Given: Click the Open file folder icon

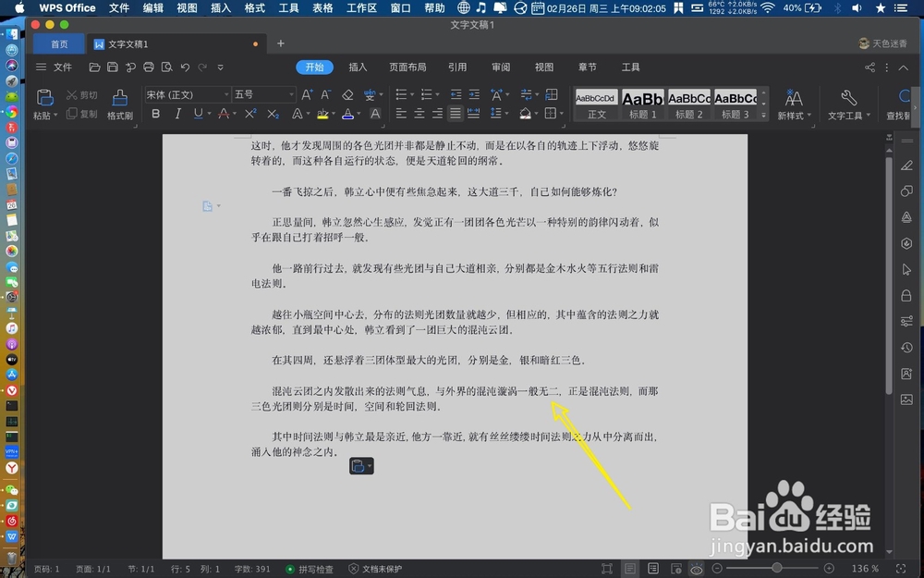Looking at the screenshot, I should pos(94,68).
